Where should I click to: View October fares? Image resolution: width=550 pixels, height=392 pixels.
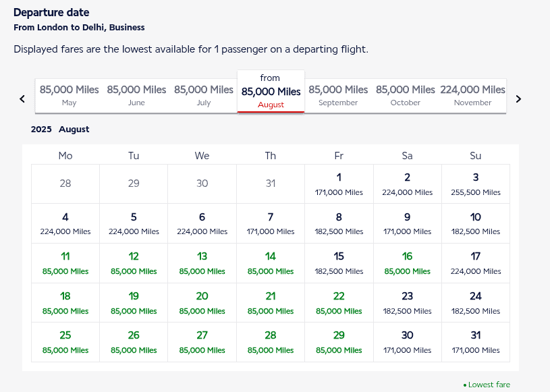tap(405, 95)
